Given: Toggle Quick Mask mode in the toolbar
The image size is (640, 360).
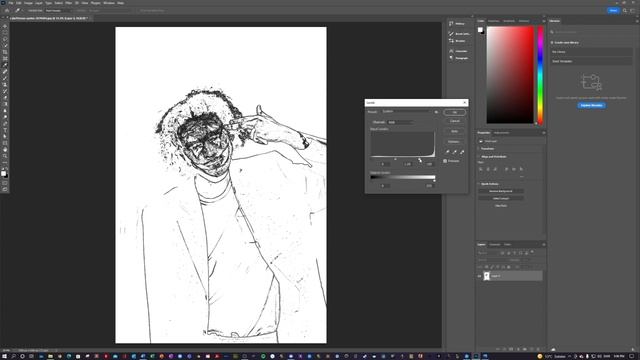Looking at the screenshot, I should pos(5,183).
